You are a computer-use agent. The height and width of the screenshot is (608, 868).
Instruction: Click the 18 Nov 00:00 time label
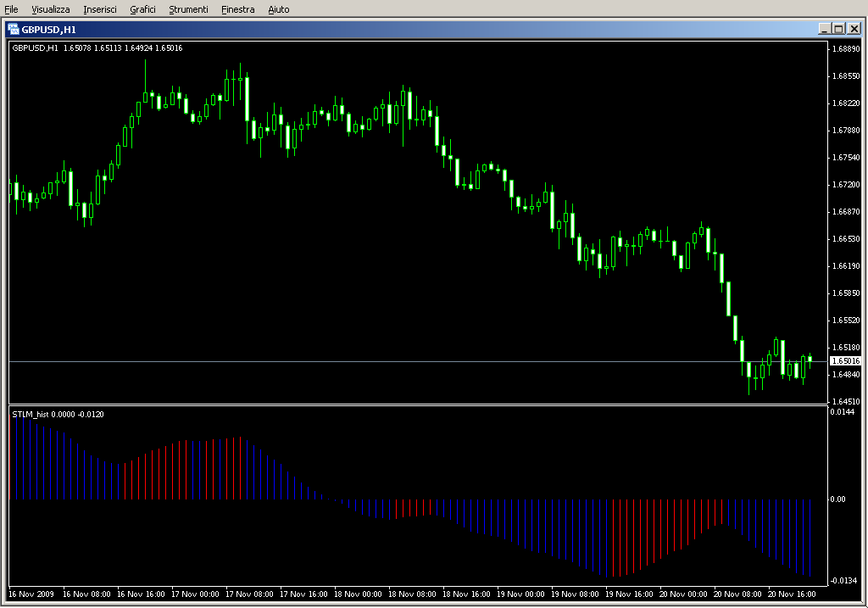click(x=358, y=594)
